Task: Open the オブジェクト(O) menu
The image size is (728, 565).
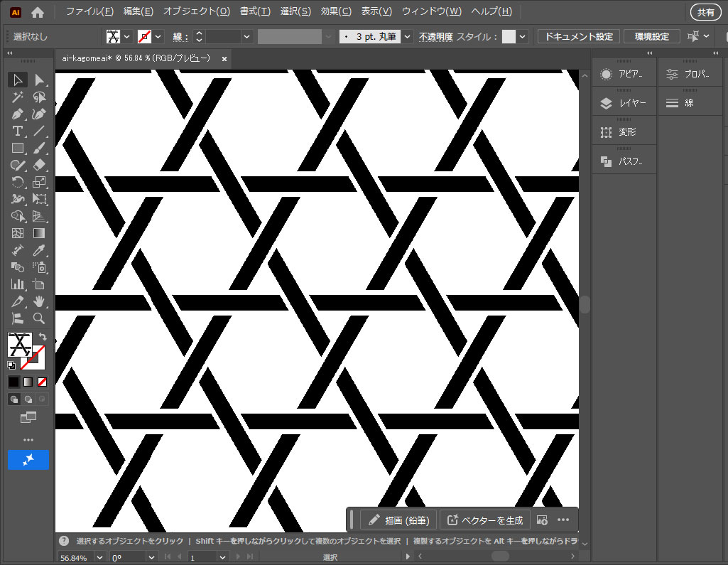Action: coord(196,11)
